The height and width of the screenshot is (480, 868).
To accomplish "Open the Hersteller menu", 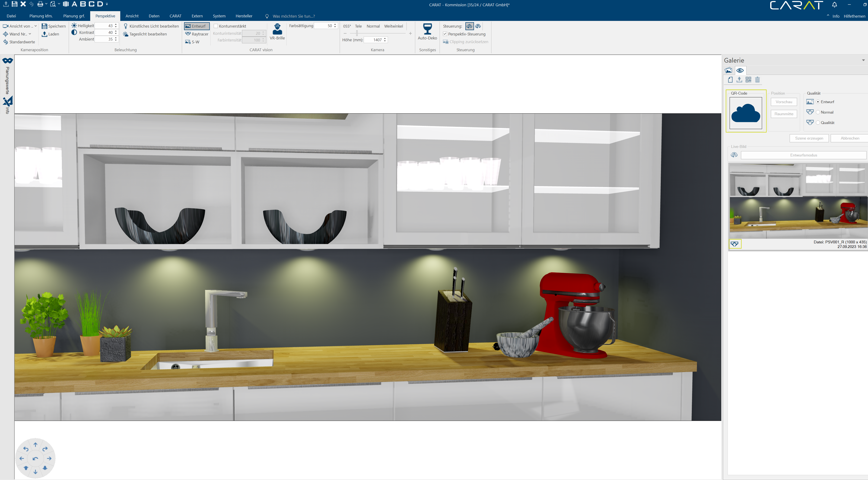I will 244,16.
